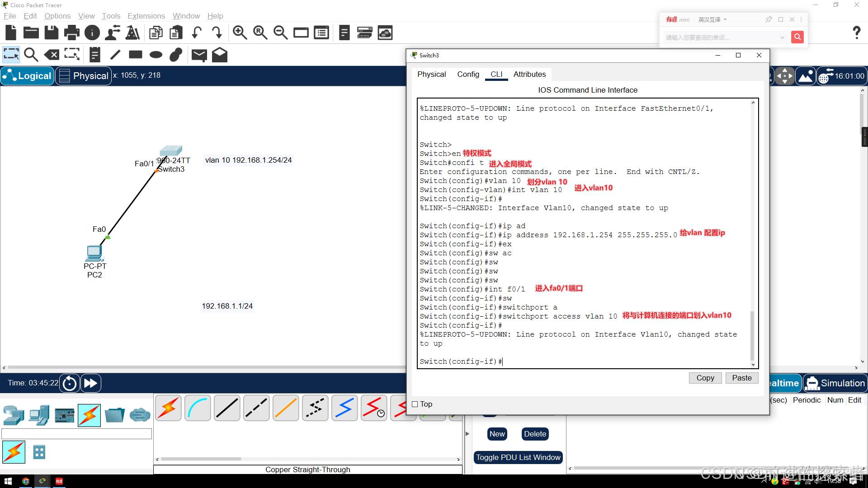Image resolution: width=868 pixels, height=488 pixels.
Task: Expand the Youdao search box dropdown arrow
Action: click(x=782, y=38)
